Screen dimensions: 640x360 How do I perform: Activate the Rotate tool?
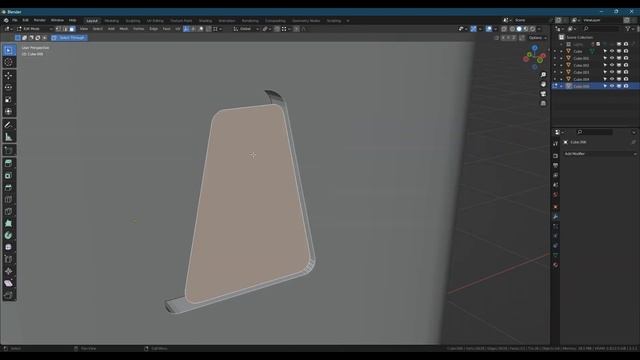pyautogui.click(x=9, y=87)
